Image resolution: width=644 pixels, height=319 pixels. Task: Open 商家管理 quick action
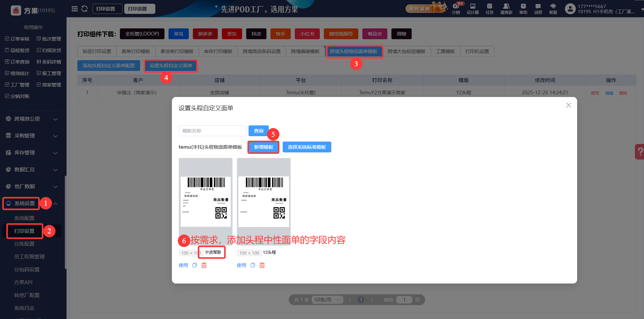(49, 85)
